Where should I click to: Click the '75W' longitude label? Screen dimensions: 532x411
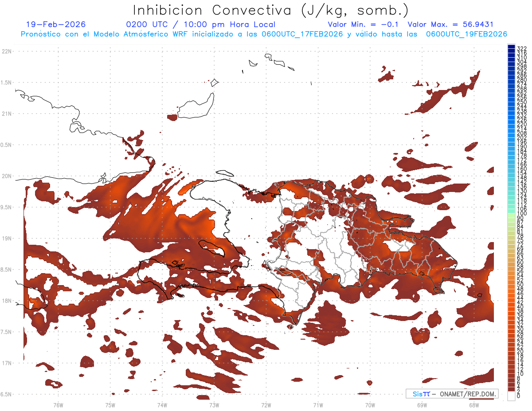pos(110,405)
